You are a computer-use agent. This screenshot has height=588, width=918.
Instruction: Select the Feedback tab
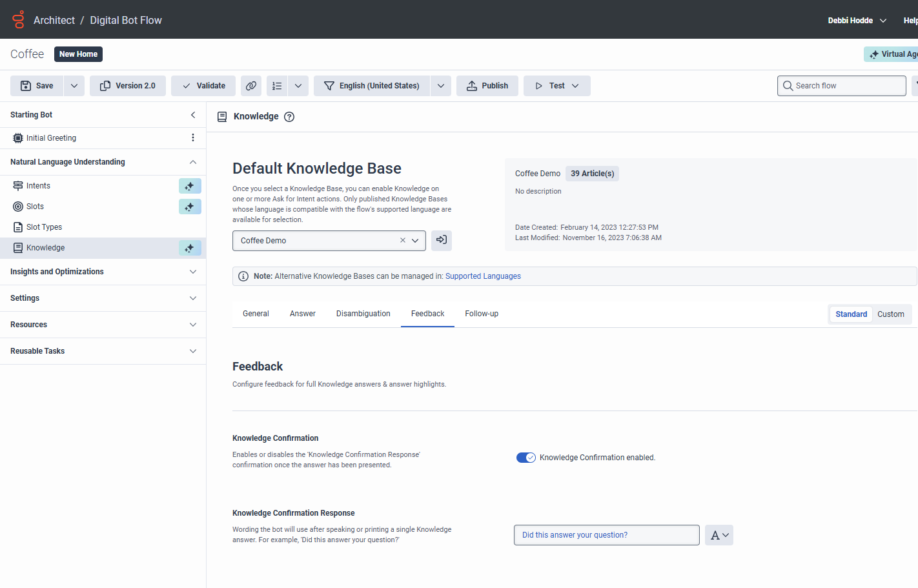coord(428,314)
